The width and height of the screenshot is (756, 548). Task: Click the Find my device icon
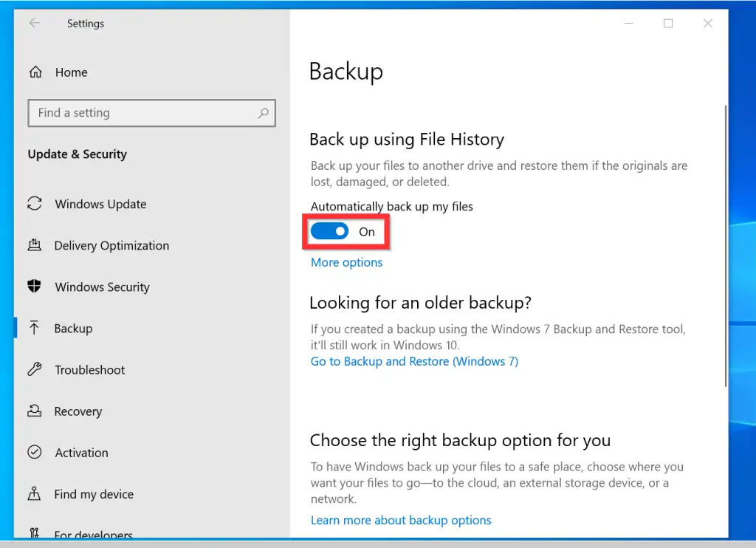click(x=34, y=494)
